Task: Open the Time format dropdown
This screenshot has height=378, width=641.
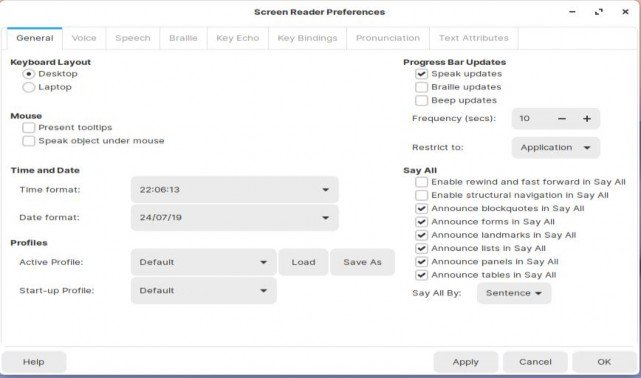Action: pos(235,190)
